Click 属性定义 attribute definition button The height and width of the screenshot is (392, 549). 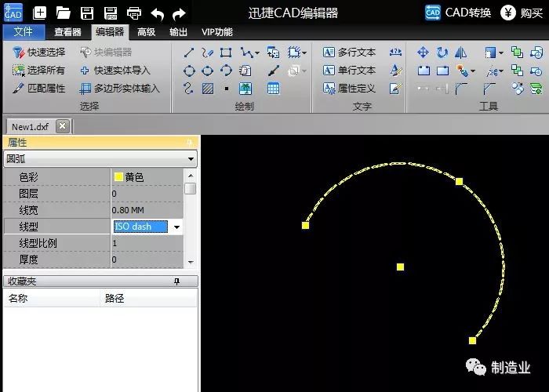[x=349, y=88]
